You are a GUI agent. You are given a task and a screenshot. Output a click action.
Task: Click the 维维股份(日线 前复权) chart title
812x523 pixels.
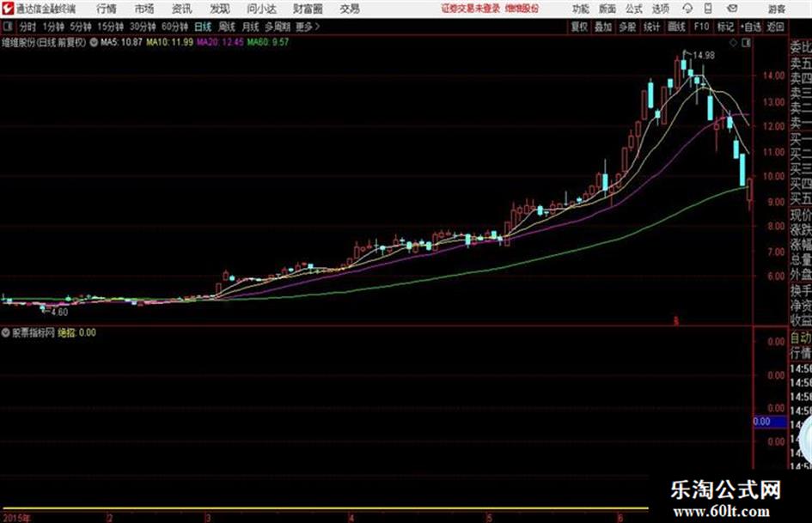tap(44, 42)
